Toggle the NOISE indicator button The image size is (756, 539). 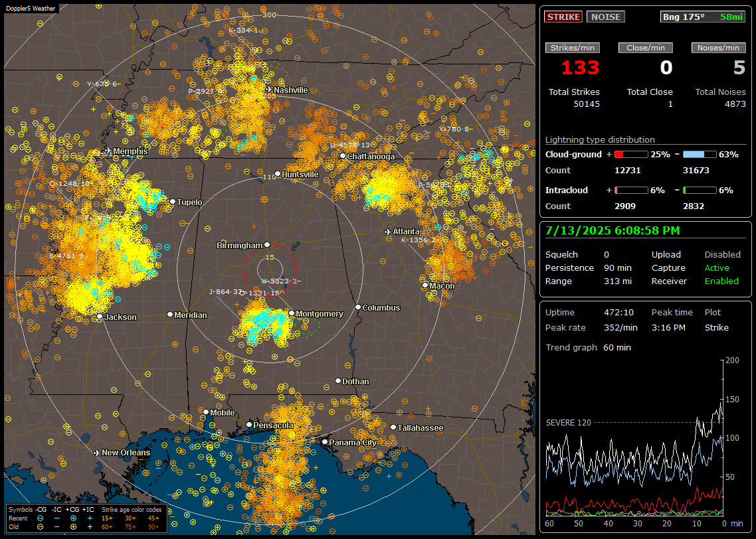click(x=606, y=17)
